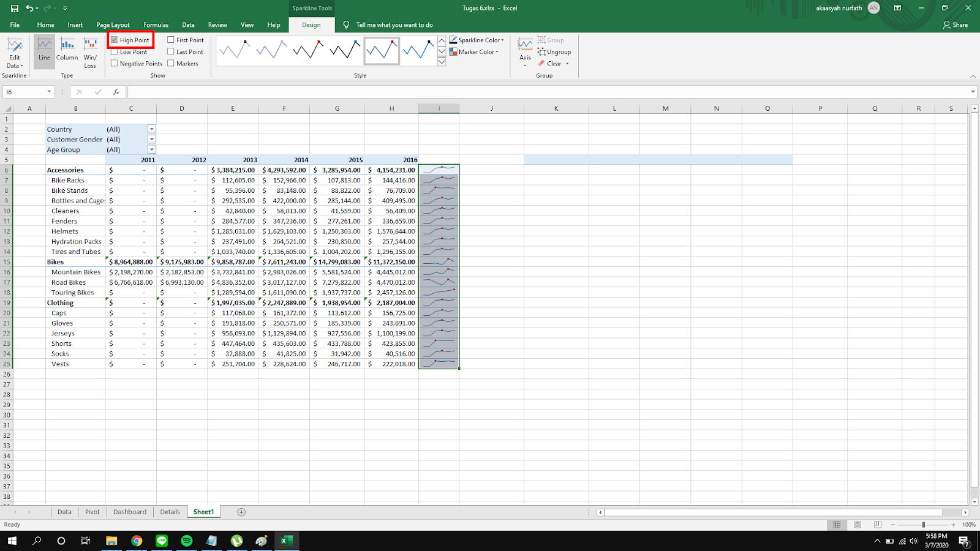Open Spotify from the taskbar
Image resolution: width=980 pixels, height=551 pixels.
[x=187, y=541]
